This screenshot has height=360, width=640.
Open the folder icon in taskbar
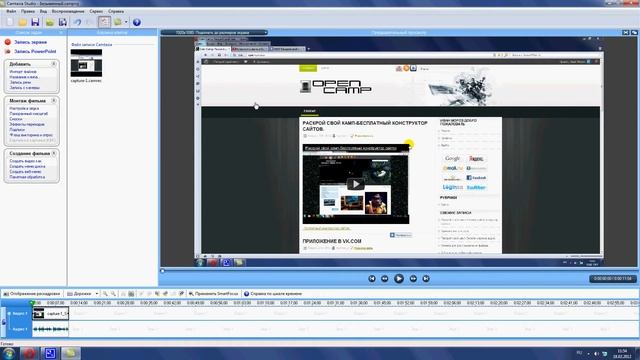click(x=71, y=353)
